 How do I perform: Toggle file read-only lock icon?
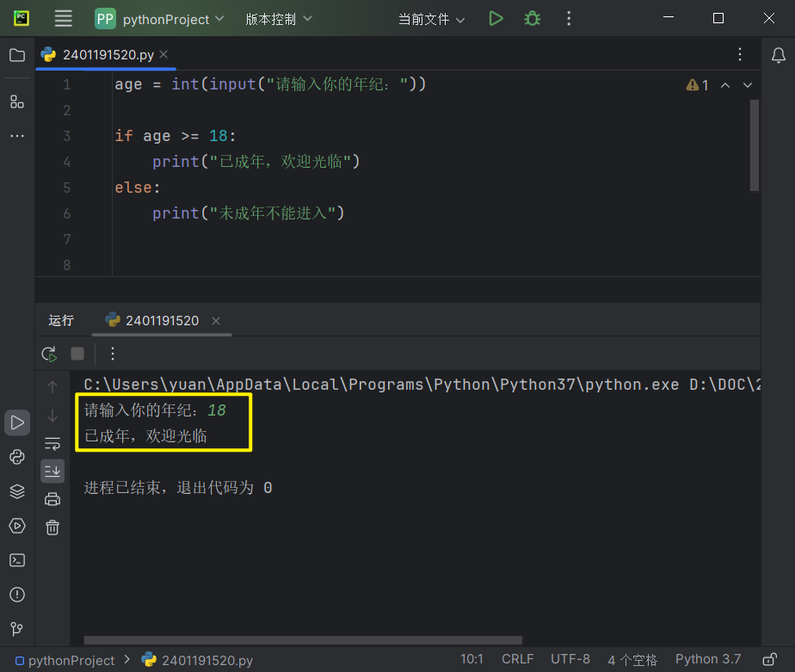[x=770, y=659]
